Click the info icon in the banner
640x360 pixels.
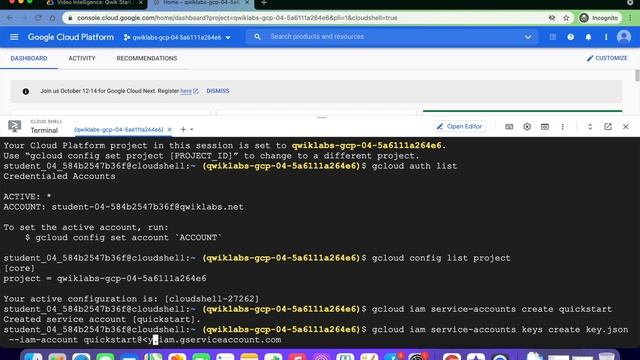tap(26, 91)
